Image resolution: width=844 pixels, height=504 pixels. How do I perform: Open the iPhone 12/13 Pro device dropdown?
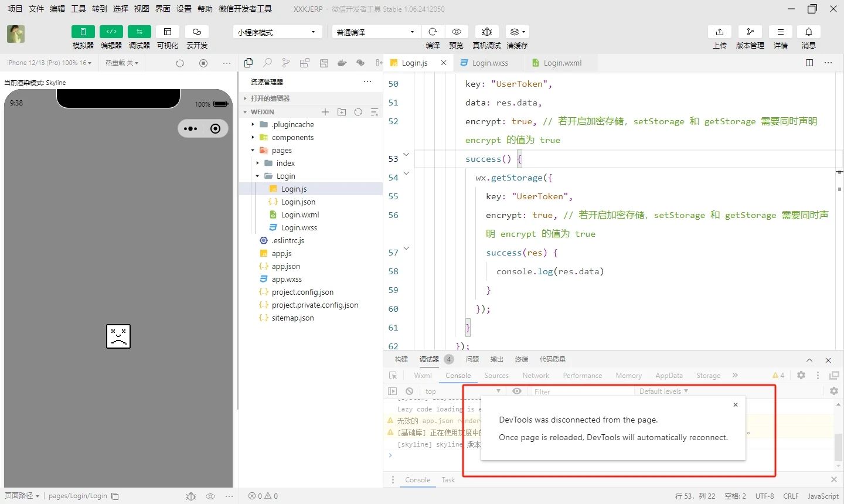49,63
